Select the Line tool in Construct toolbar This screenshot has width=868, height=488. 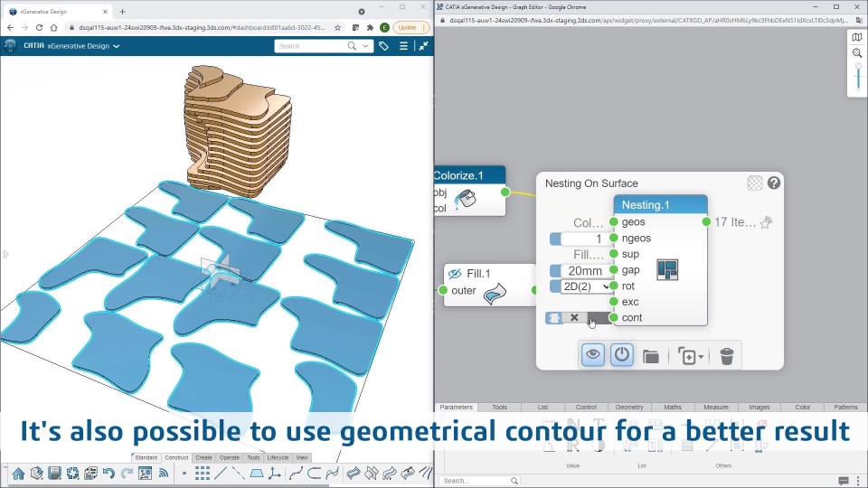221,473
